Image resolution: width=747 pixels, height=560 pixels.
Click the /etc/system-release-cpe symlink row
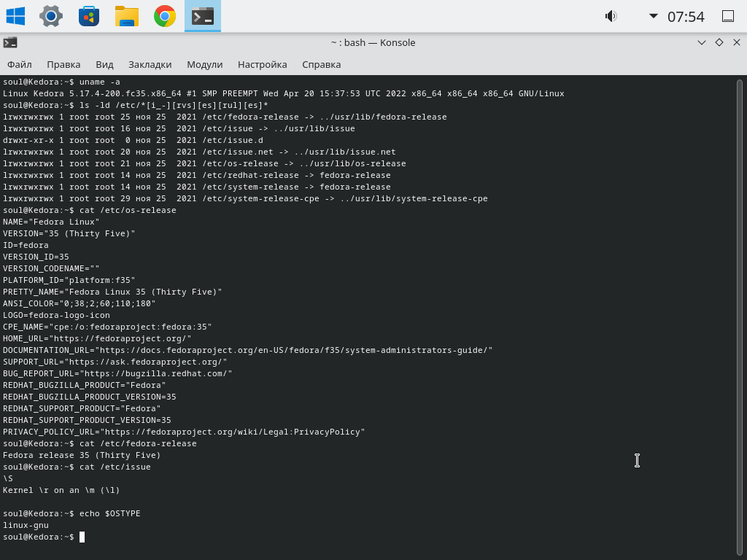pos(245,198)
